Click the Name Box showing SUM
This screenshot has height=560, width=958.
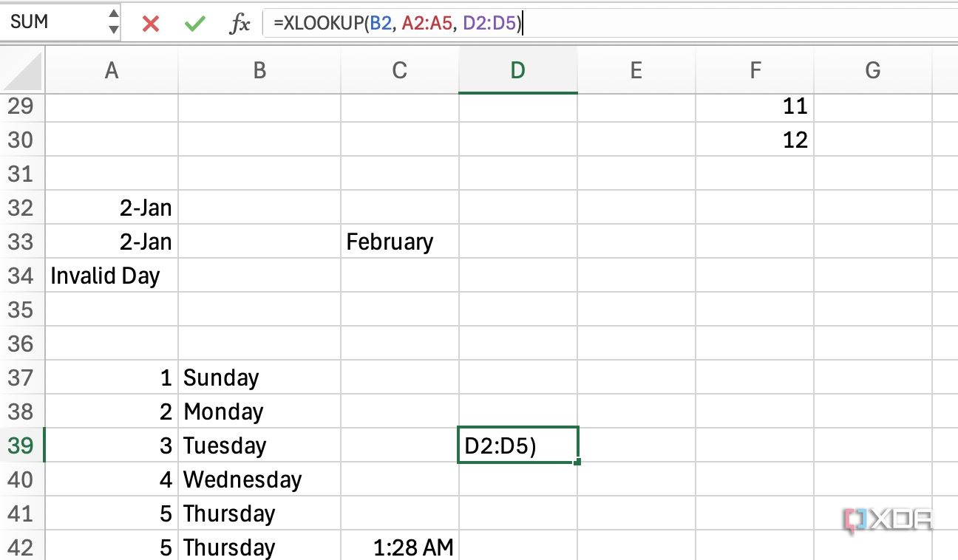52,21
